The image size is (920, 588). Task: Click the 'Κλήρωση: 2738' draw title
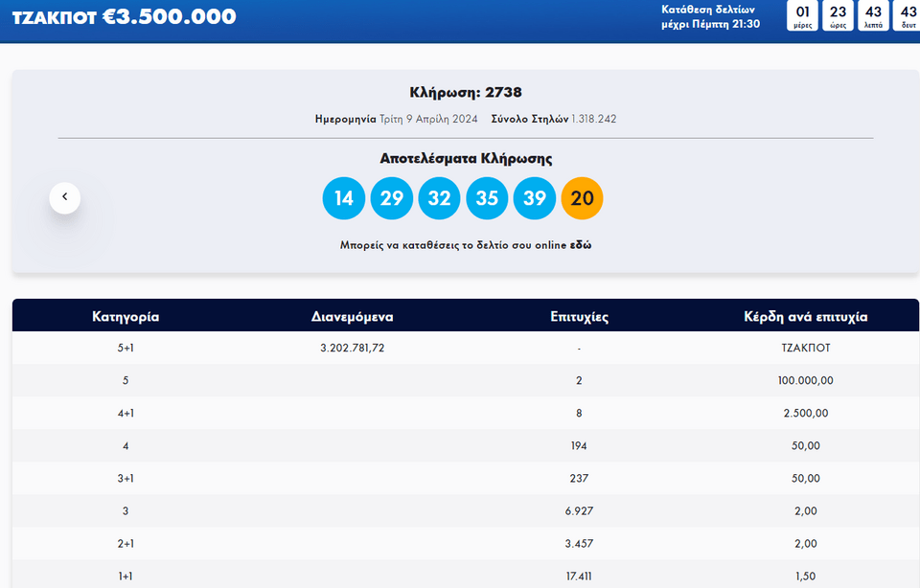point(465,93)
